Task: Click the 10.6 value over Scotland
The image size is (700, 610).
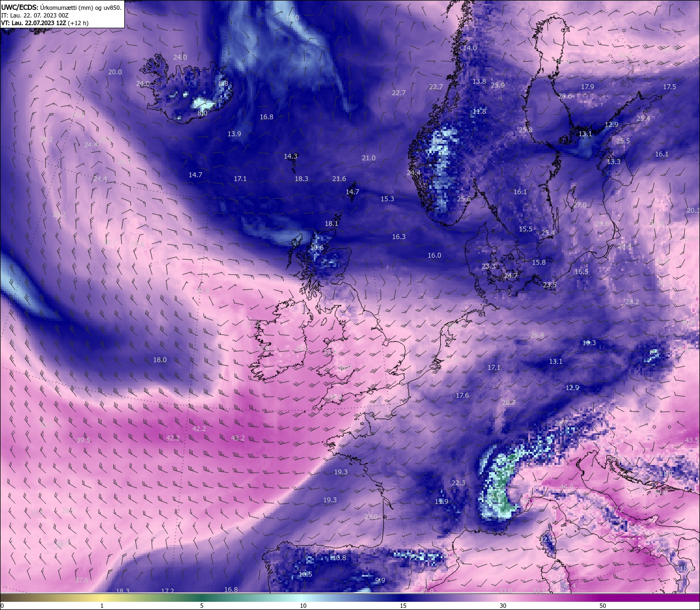Action: click(317, 248)
